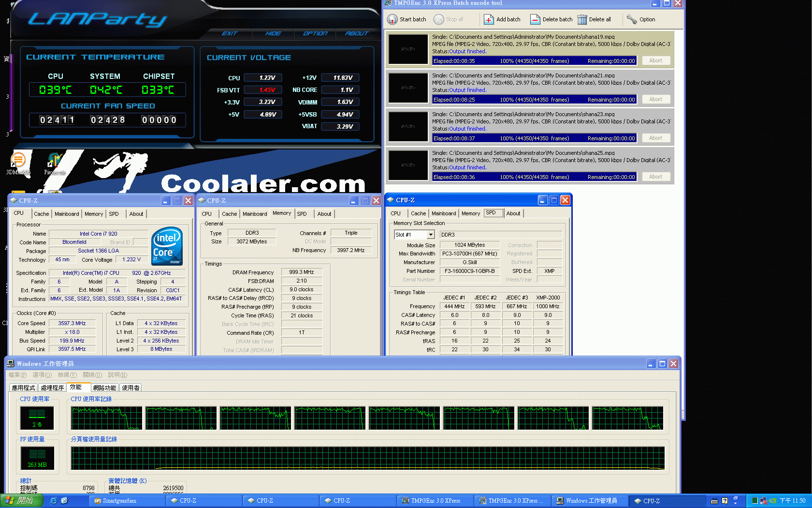The image size is (812, 508).
Task: Switch to the 處理程序 tab in Task Manager
Action: point(52,388)
